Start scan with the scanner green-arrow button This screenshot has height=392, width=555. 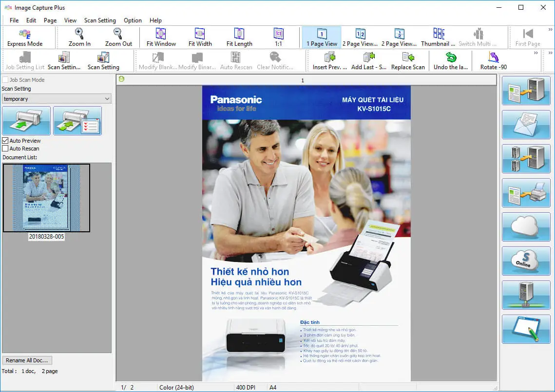(x=26, y=121)
